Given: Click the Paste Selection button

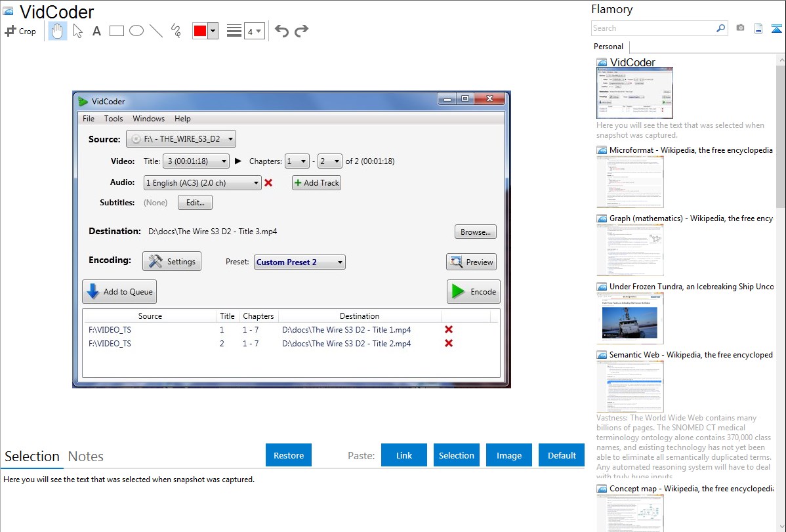Looking at the screenshot, I should pyautogui.click(x=456, y=455).
